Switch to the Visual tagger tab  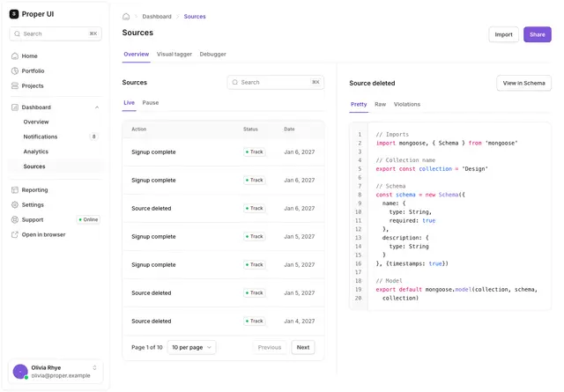coord(174,55)
